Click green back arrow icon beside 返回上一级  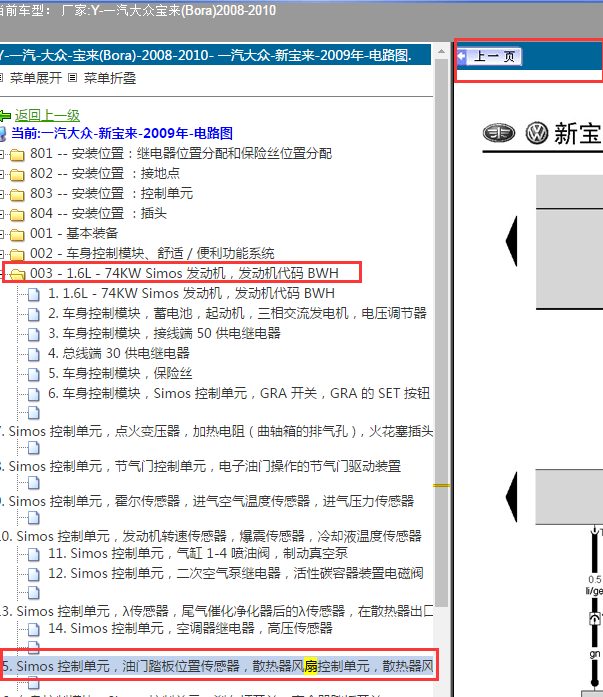pyautogui.click(x=5, y=116)
